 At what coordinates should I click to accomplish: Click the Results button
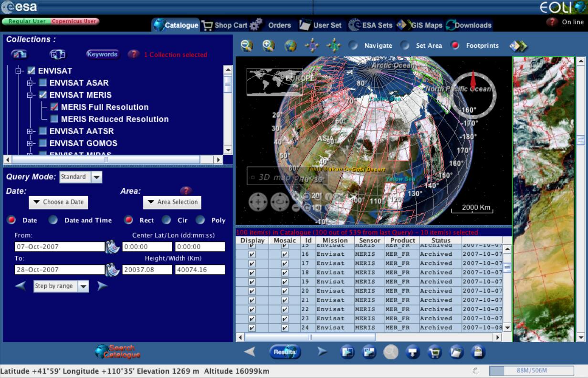[x=285, y=352]
